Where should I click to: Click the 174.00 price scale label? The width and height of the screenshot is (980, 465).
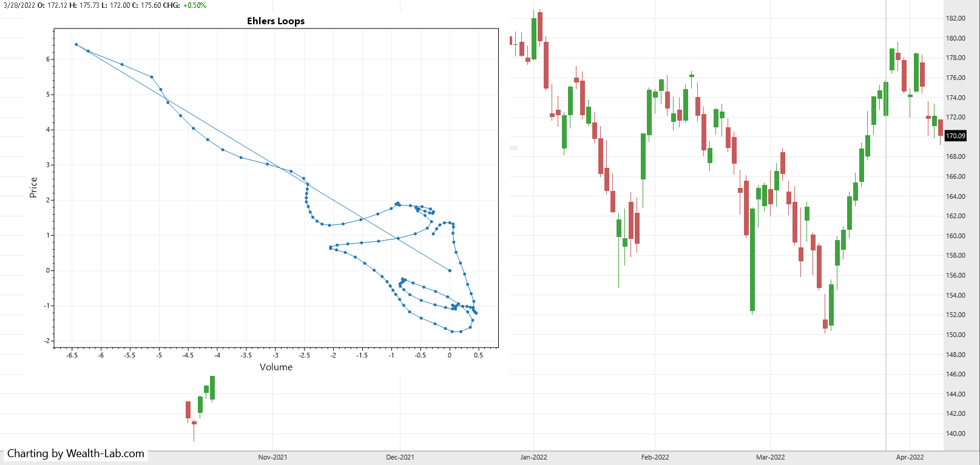[x=956, y=98]
